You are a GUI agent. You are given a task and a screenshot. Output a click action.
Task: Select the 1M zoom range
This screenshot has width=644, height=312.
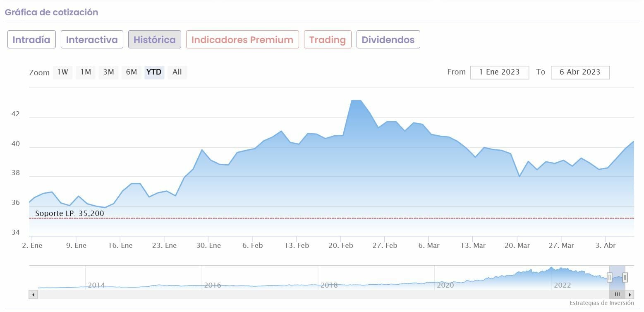pos(86,72)
